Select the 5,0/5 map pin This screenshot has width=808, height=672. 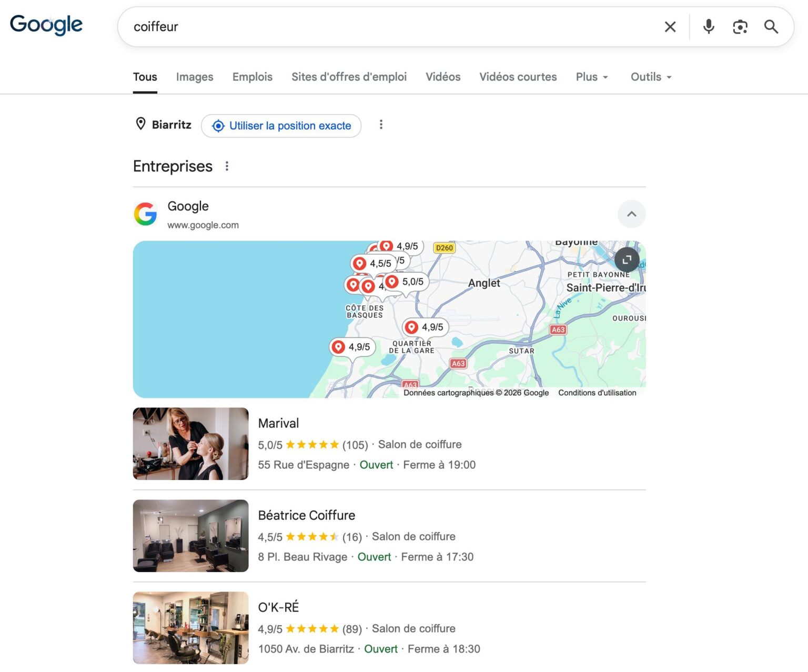coord(405,282)
